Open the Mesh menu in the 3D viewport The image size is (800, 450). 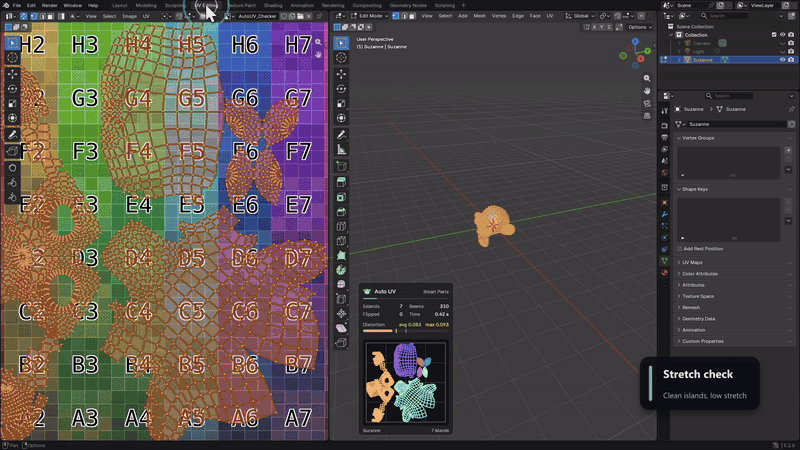tap(479, 16)
